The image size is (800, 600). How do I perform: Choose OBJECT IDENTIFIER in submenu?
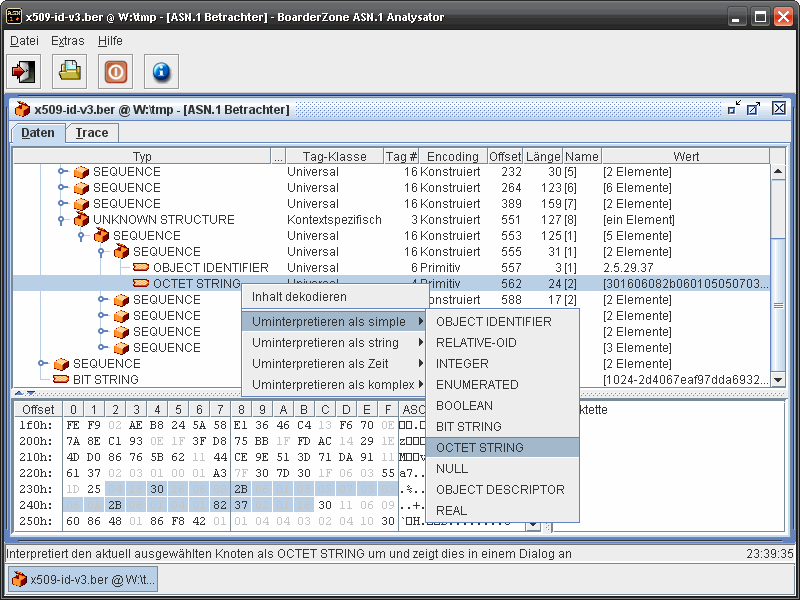(x=502, y=321)
